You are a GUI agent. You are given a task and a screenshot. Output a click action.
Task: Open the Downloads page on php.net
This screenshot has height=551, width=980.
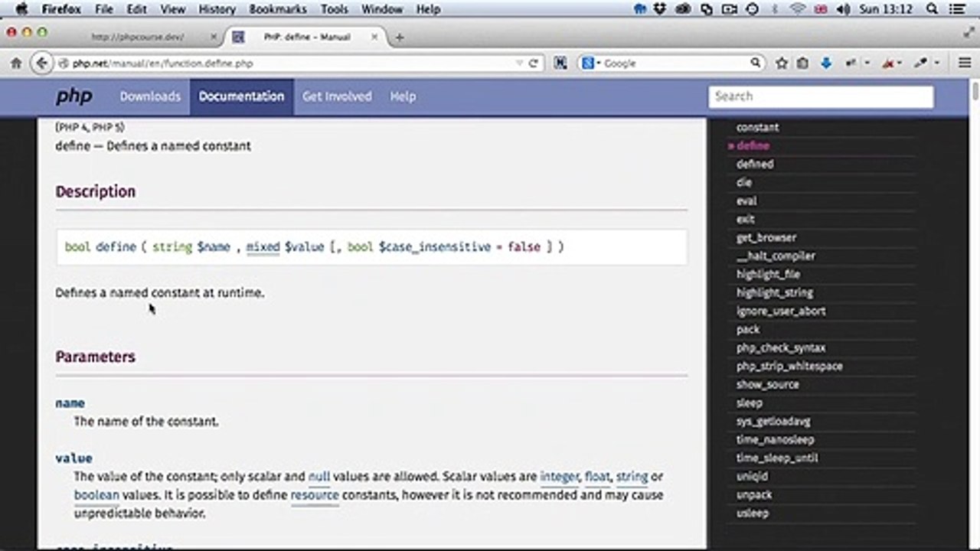pyautogui.click(x=150, y=96)
